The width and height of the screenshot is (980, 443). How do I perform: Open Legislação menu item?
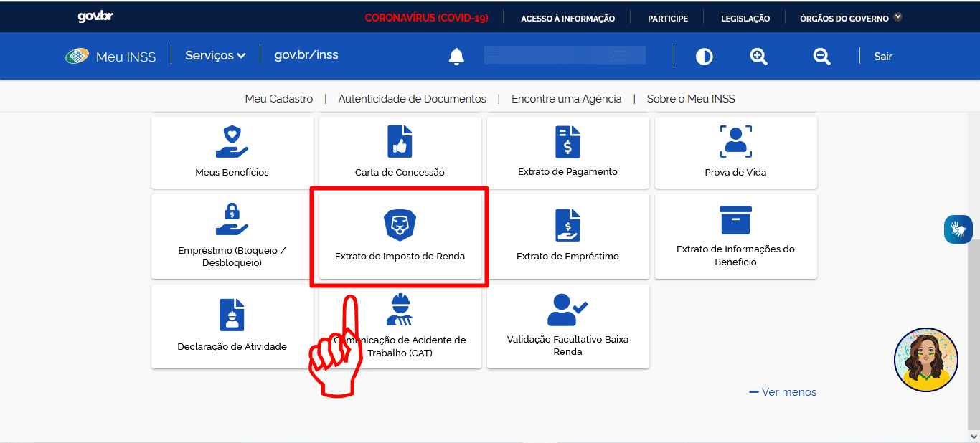[745, 19]
